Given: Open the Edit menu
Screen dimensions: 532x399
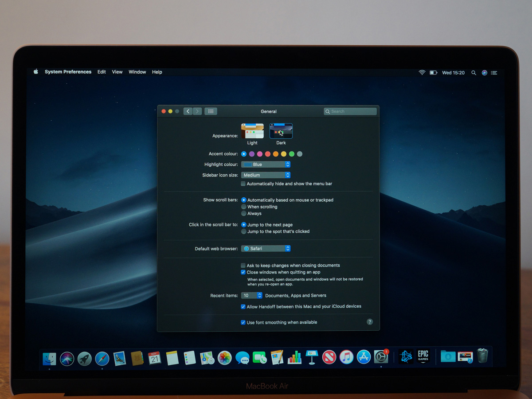Looking at the screenshot, I should 102,72.
